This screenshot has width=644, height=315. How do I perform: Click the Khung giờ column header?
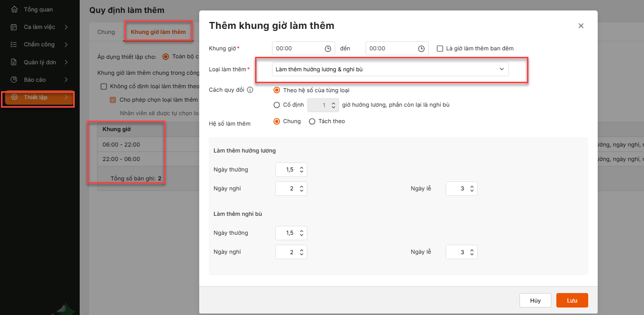coord(117,129)
